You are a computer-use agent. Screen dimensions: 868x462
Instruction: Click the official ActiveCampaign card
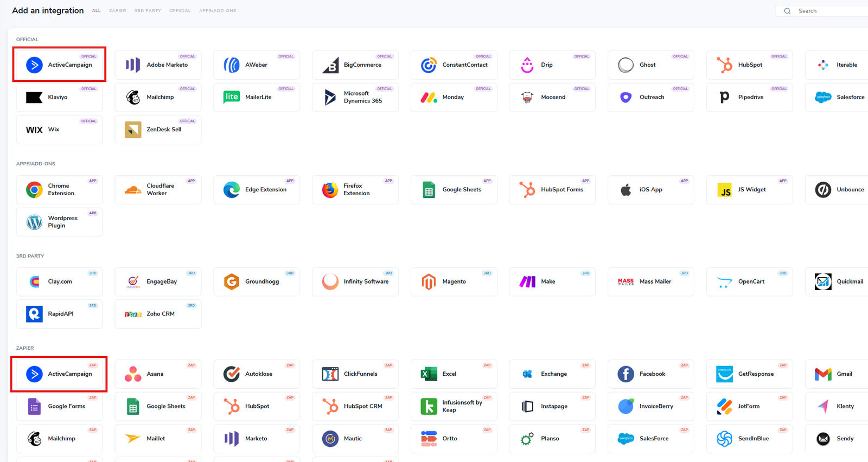(59, 65)
